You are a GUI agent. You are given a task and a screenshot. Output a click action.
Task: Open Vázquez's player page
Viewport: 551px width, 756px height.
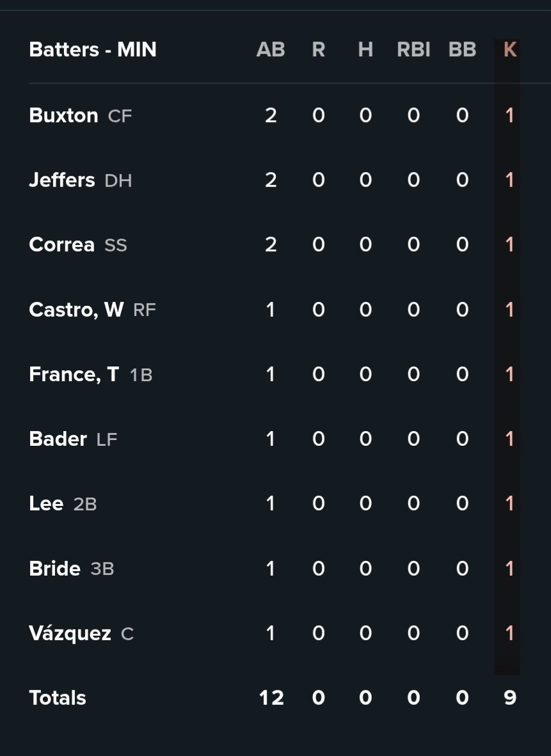(x=70, y=633)
